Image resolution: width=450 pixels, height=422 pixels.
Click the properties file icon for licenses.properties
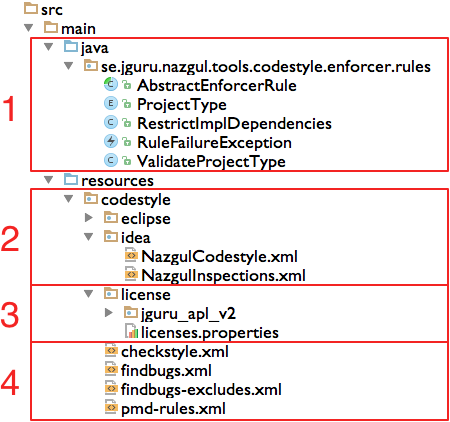(x=131, y=331)
